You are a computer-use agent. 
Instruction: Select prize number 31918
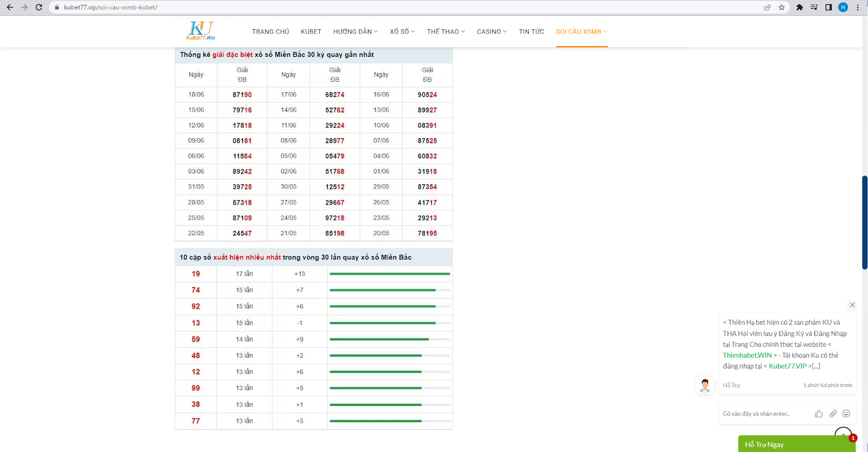tap(427, 171)
